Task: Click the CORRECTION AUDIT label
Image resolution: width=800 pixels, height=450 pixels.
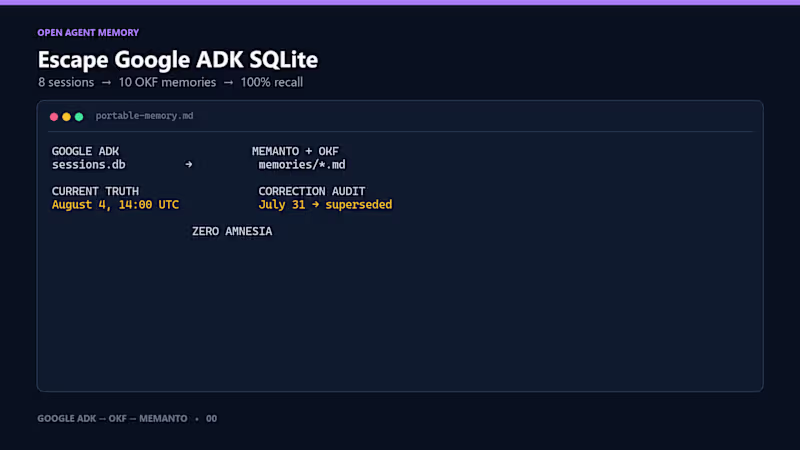Action: (312, 191)
